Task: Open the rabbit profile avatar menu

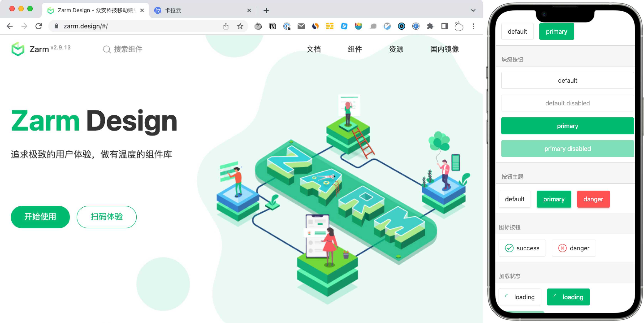Action: [459, 26]
